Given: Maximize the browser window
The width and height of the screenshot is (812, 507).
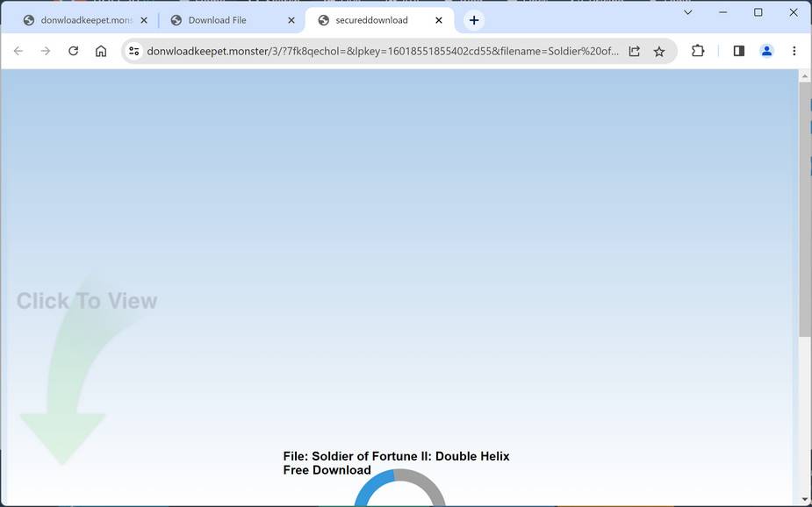Looking at the screenshot, I should 758,12.
